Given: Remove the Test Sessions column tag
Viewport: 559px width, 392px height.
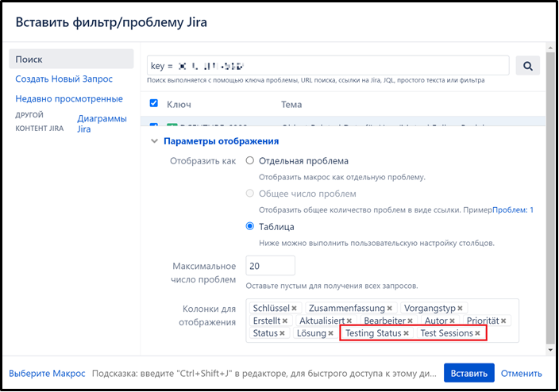Looking at the screenshot, I should [x=477, y=333].
